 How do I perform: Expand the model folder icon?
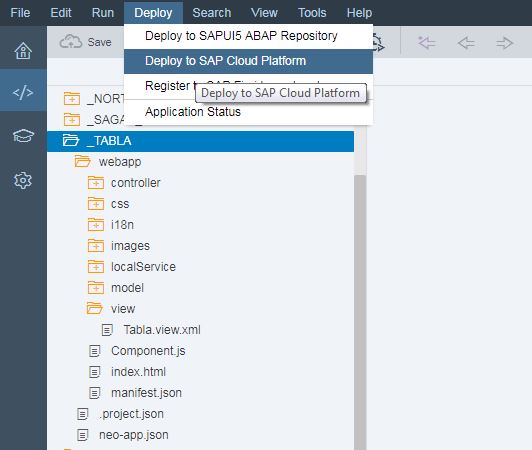pyautogui.click(x=96, y=288)
